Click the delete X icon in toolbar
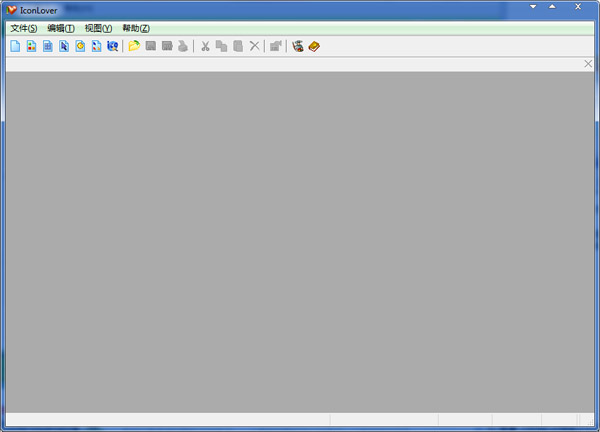Screen dimensions: 600x432 254,46
